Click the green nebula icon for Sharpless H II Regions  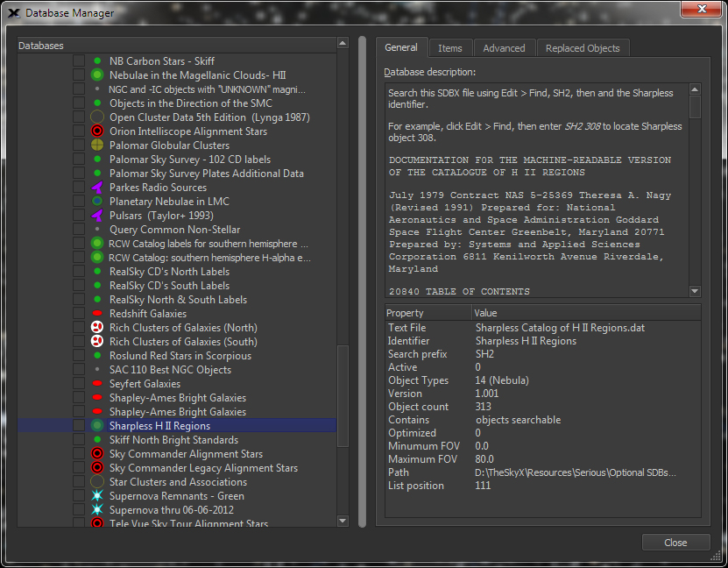pyautogui.click(x=97, y=425)
